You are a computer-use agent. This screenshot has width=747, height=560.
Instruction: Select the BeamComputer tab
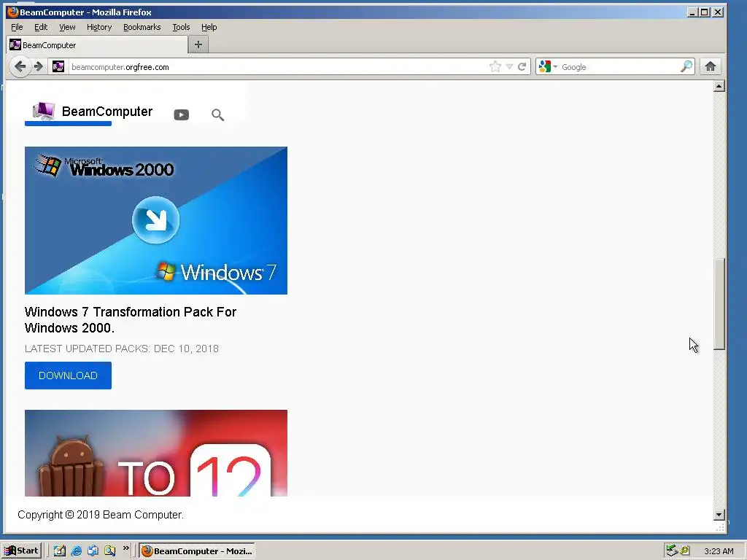tap(97, 45)
